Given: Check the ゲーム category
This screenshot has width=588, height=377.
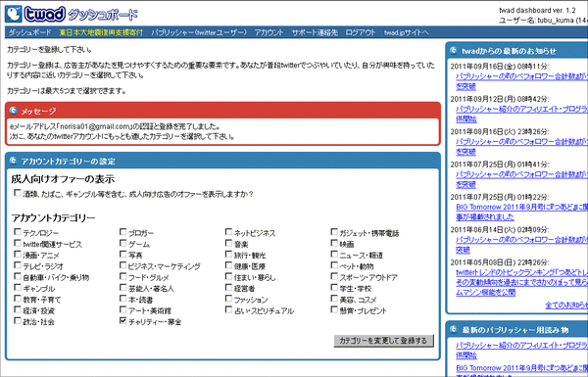Looking at the screenshot, I should 123,243.
